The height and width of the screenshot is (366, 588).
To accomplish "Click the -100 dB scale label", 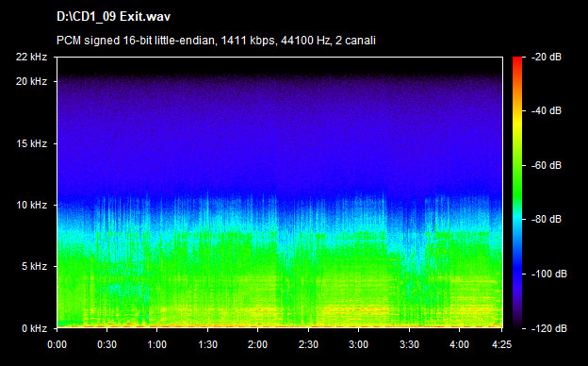I will 549,274.
